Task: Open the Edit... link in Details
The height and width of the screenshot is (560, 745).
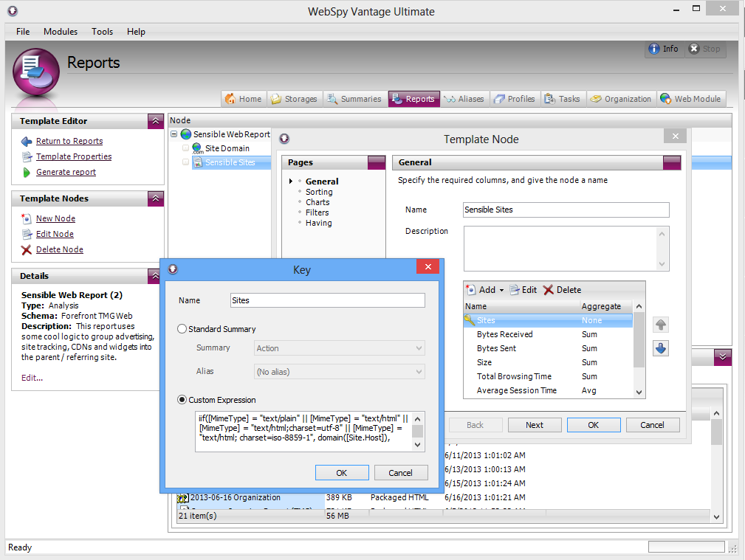Action: (32, 378)
